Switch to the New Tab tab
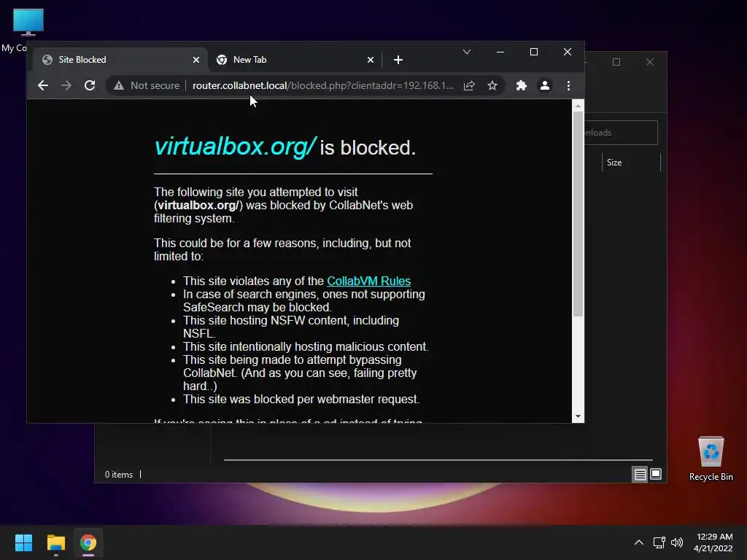 tap(295, 60)
